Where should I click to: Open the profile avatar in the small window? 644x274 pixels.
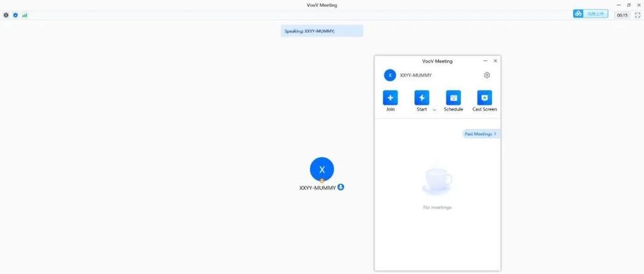390,75
